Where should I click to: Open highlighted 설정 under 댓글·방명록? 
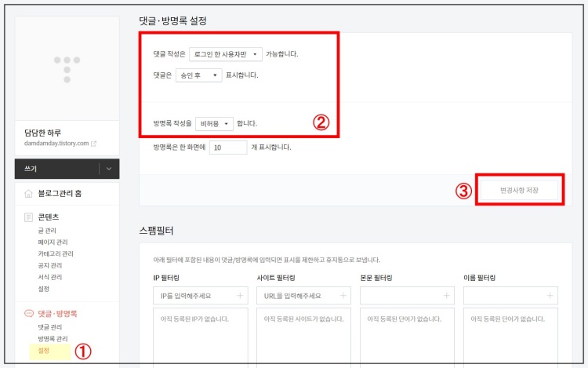point(43,351)
